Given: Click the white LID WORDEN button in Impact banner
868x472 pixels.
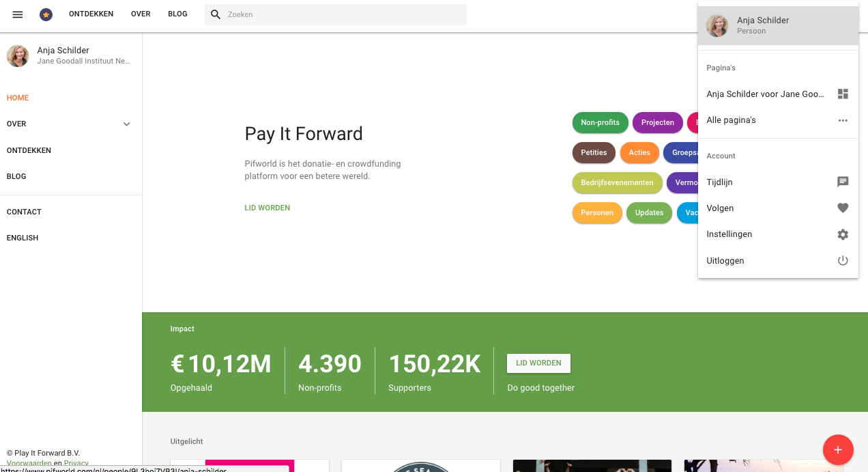Looking at the screenshot, I should point(538,363).
